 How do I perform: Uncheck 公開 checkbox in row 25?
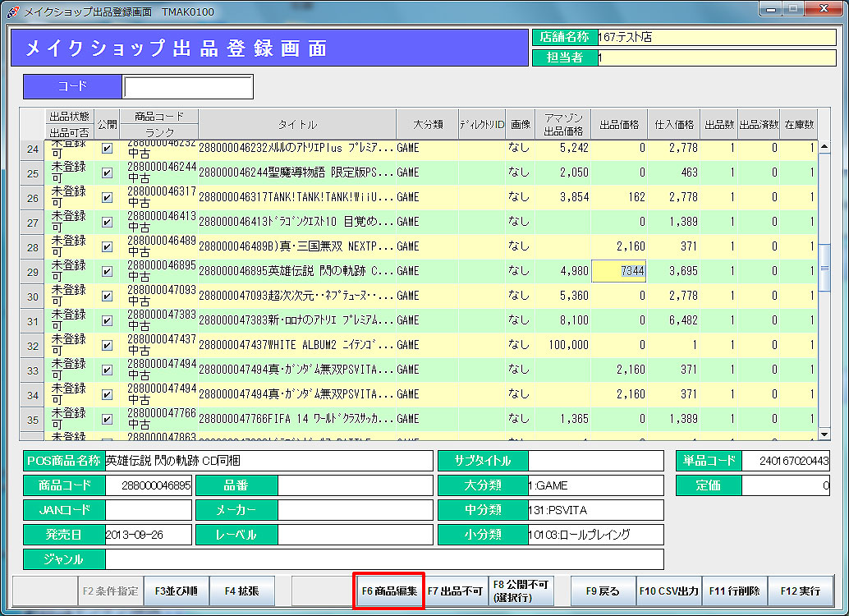coord(107,173)
